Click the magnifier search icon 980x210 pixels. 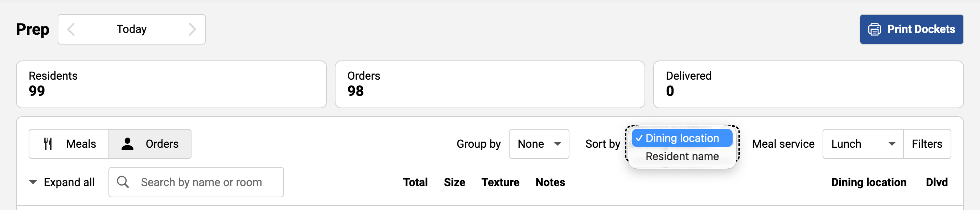pos(123,182)
